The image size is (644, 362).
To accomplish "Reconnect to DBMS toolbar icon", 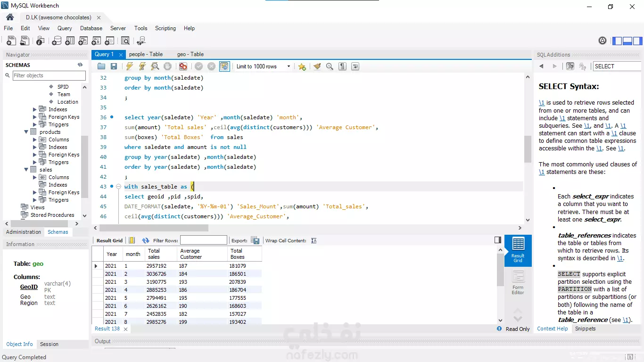I will 141,41.
